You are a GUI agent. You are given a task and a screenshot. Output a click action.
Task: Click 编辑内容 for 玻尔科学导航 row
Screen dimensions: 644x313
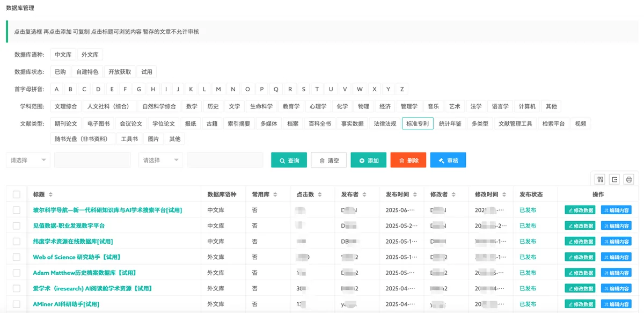pos(616,210)
